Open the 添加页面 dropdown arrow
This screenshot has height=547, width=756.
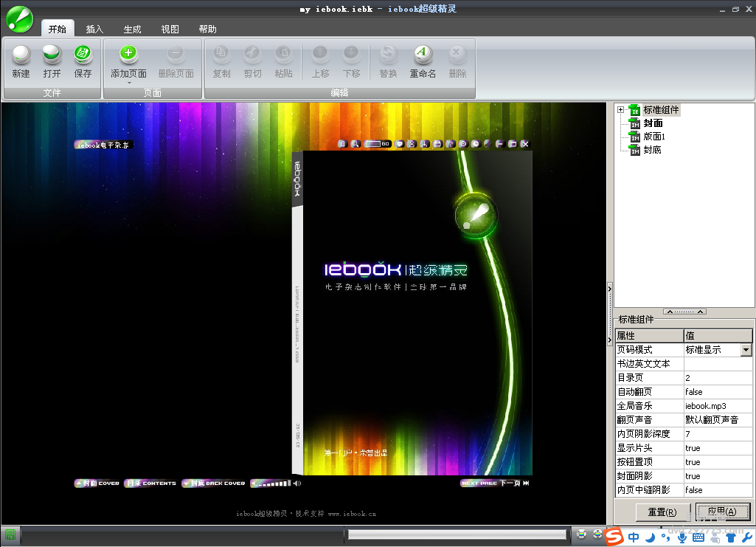coord(129,83)
